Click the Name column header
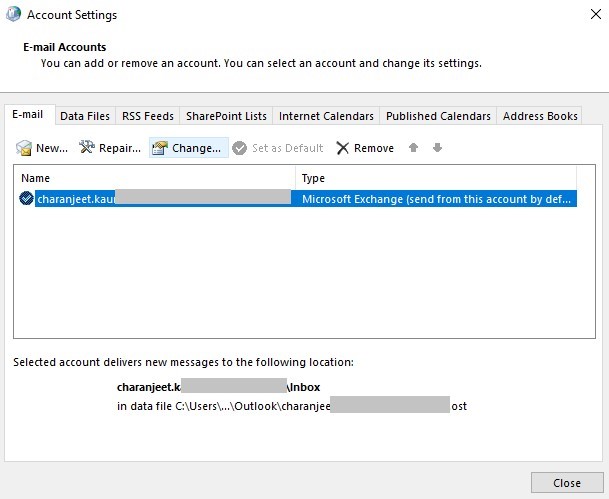 coord(154,178)
